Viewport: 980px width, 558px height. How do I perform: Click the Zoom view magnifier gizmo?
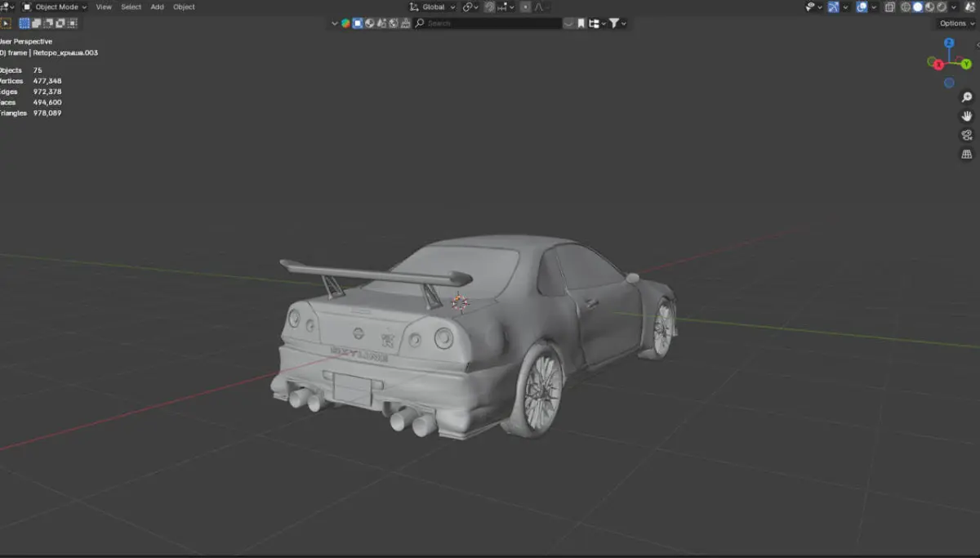(x=967, y=97)
